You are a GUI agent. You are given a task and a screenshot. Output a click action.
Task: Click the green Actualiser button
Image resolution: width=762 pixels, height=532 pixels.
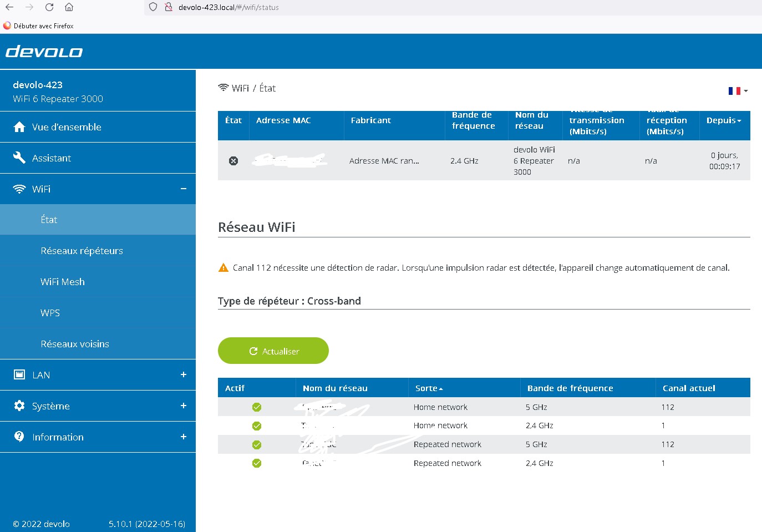pos(273,351)
